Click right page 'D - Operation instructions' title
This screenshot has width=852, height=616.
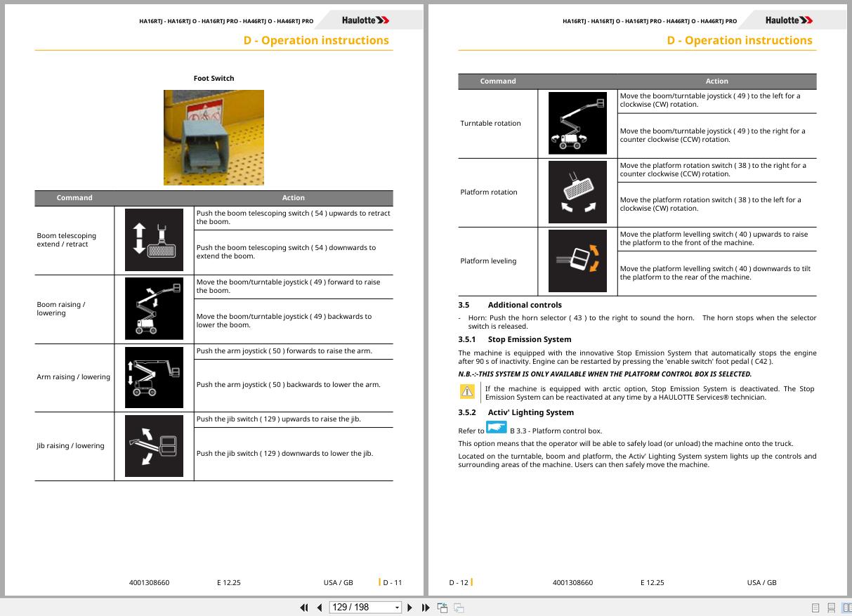[x=740, y=40]
